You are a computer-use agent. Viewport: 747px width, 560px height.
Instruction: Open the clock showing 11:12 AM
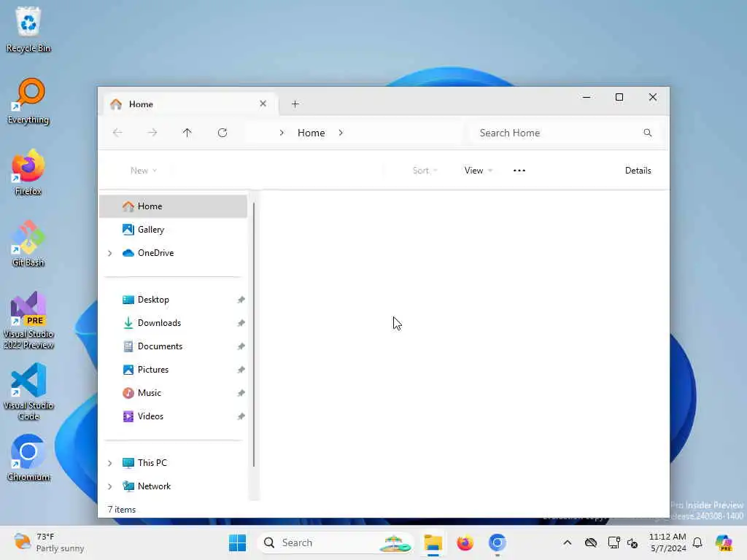[667, 542]
